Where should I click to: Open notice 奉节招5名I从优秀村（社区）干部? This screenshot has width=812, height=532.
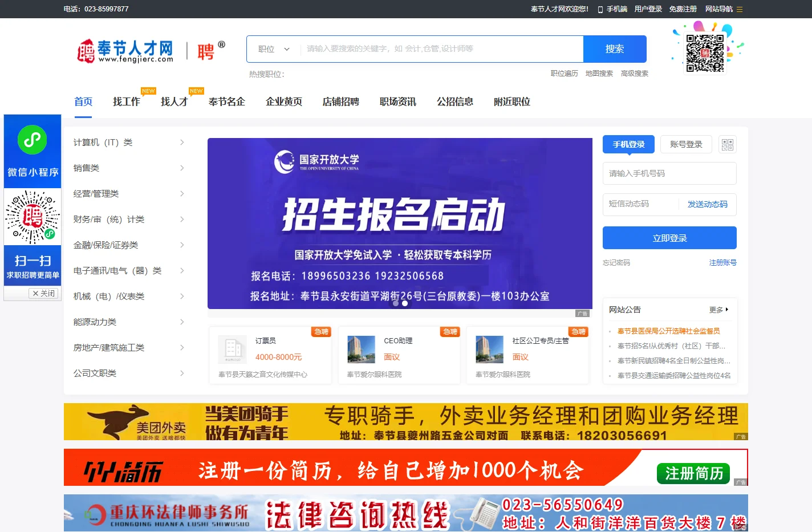(x=671, y=346)
